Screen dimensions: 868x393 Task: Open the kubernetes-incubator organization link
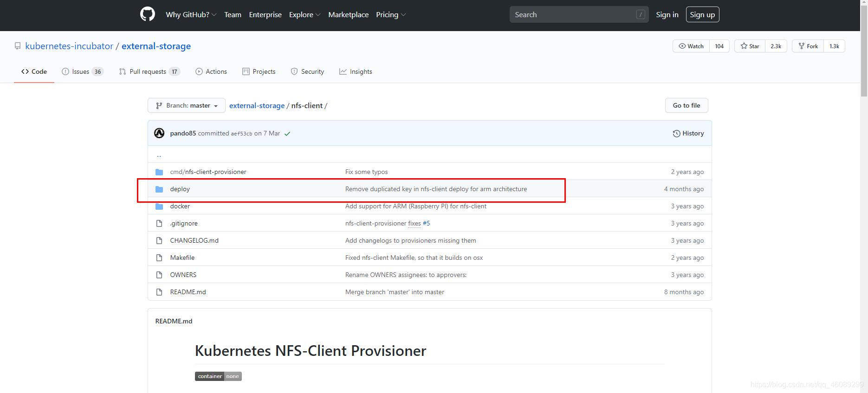69,46
